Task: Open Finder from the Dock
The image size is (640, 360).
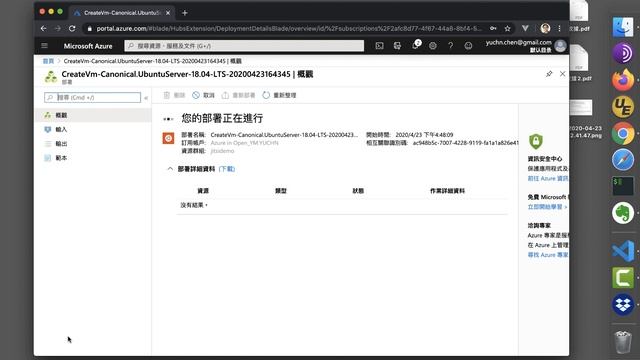Action: pos(623,27)
